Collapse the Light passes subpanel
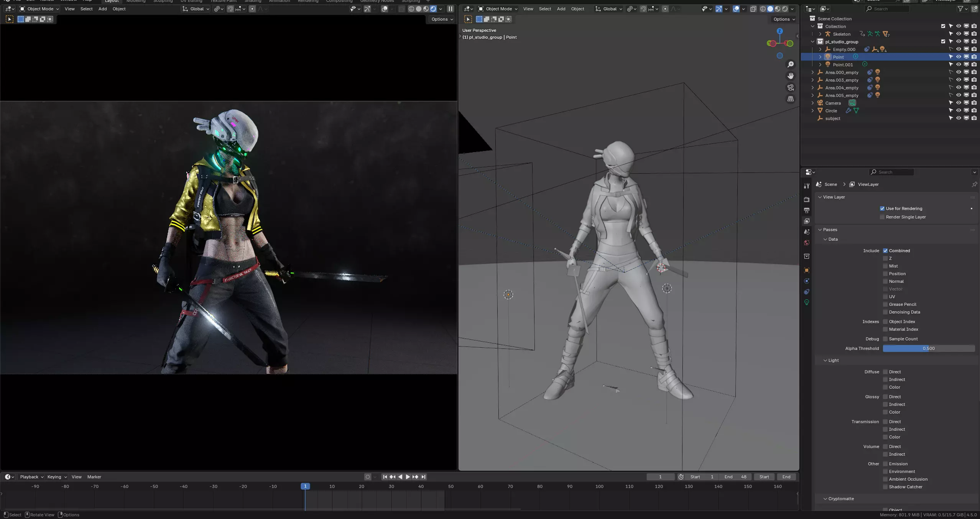Screen dimensions: 980x519 click(x=825, y=360)
